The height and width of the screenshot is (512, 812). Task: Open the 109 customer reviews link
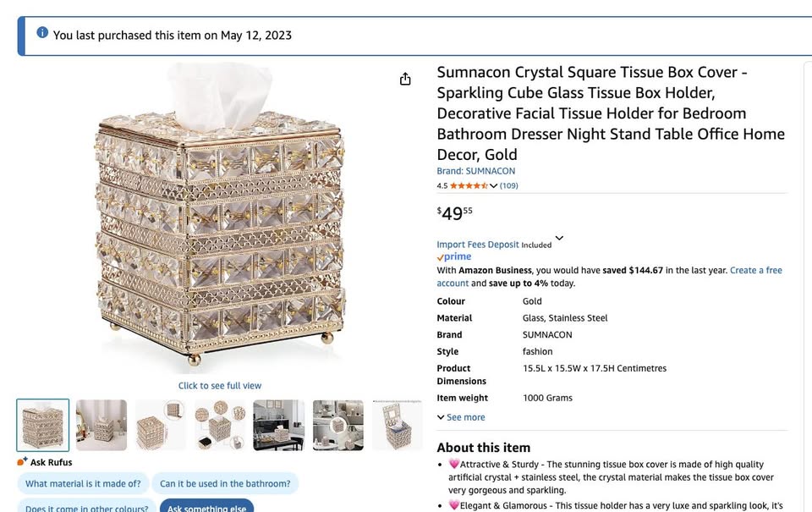pyautogui.click(x=509, y=185)
